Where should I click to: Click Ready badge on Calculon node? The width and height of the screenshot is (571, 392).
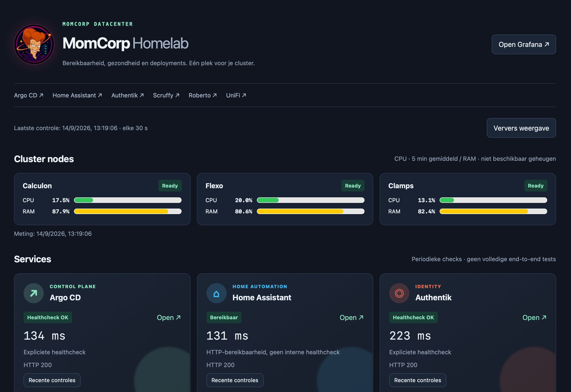[170, 186]
